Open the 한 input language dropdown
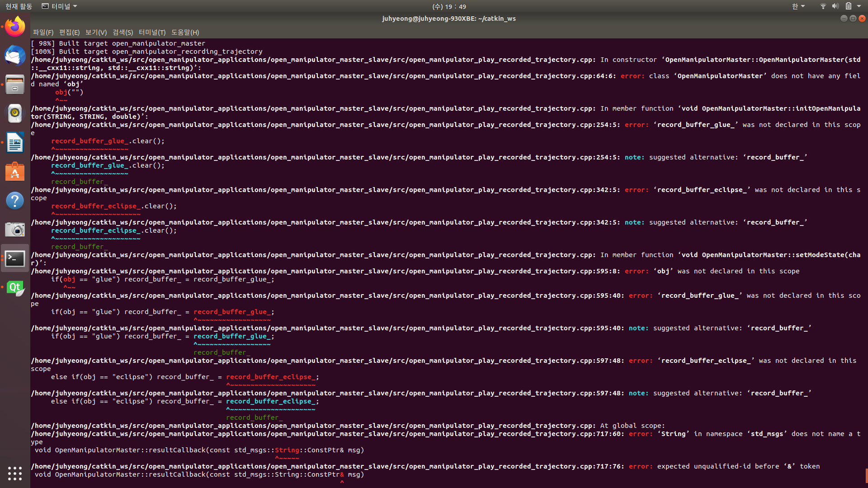Image resolution: width=868 pixels, height=488 pixels. click(798, 6)
